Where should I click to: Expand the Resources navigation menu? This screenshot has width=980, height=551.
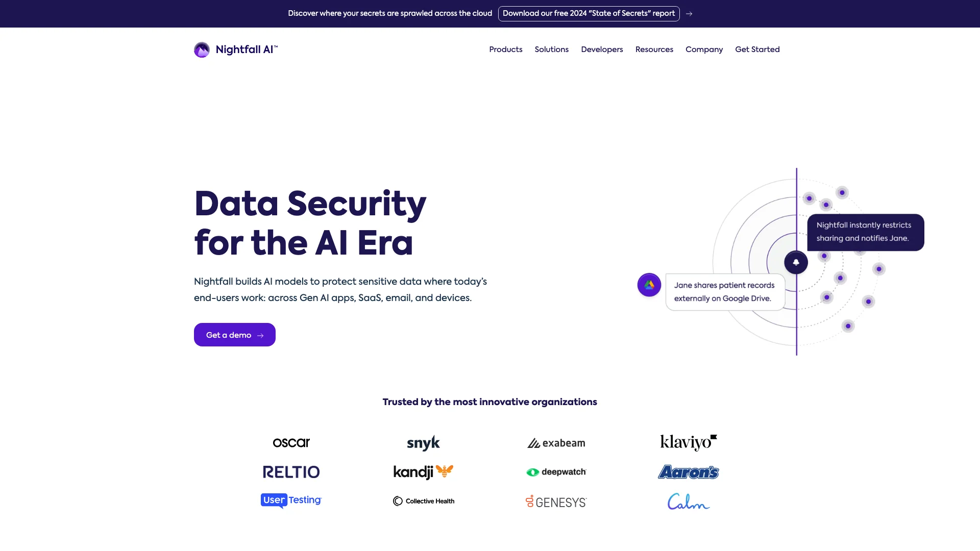[x=654, y=50]
